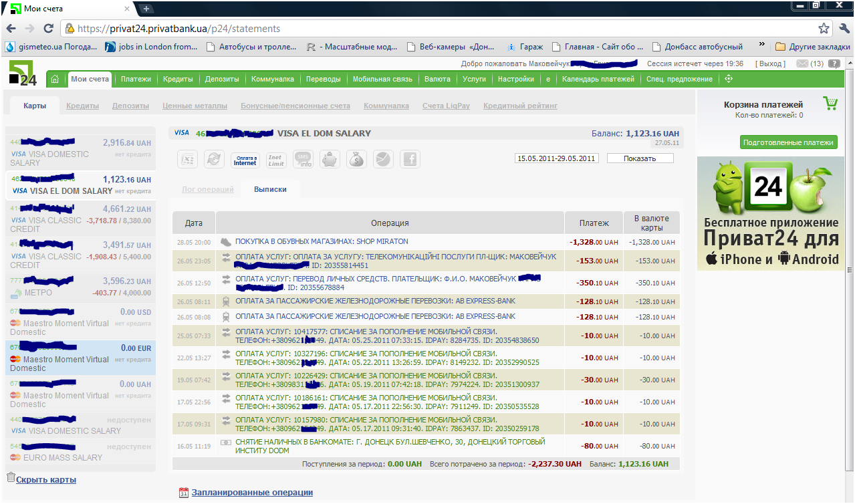855x504 pixels.
Task: Open the Inet Limit setting icon
Action: pos(276,160)
